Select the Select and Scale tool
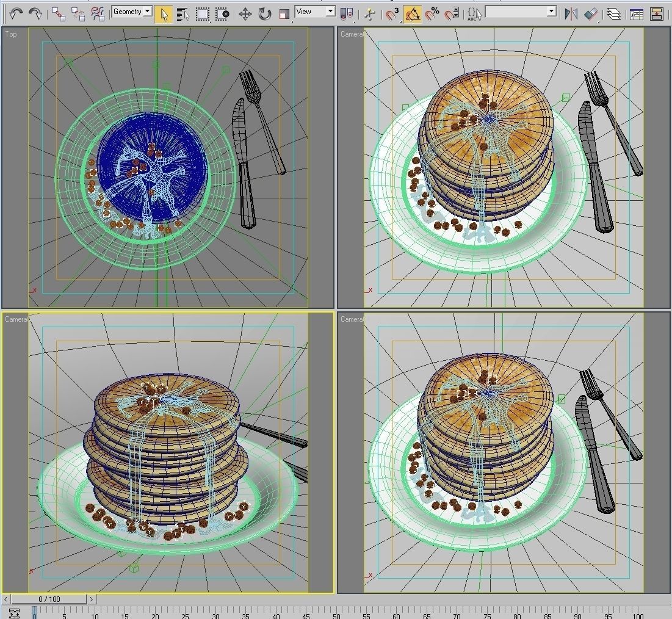The width and height of the screenshot is (672, 619). pos(284,15)
